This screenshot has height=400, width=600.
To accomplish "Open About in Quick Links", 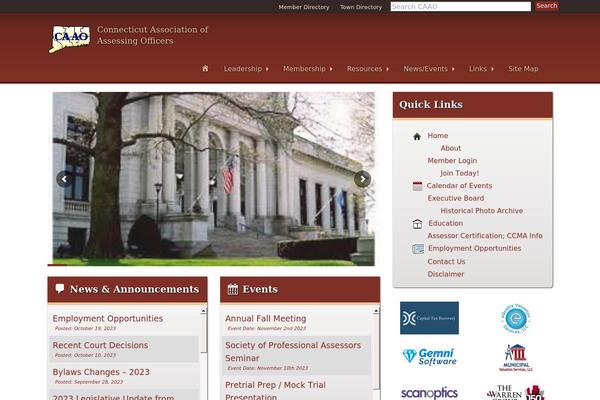I will tap(450, 148).
